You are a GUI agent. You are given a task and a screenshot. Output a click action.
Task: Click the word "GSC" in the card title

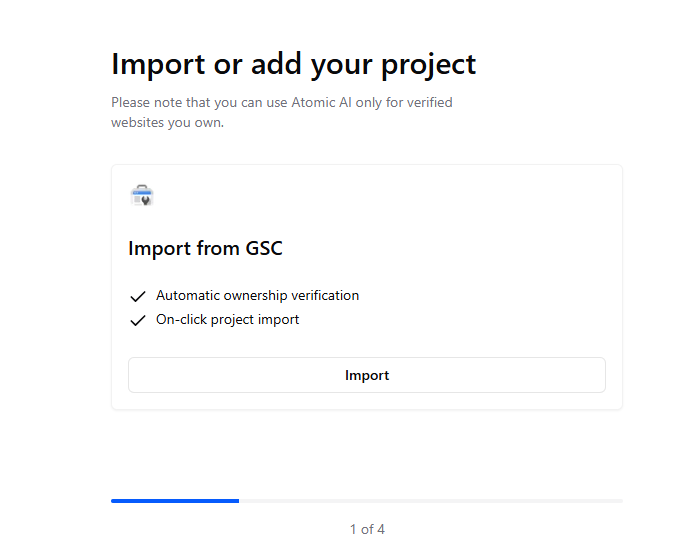(264, 249)
